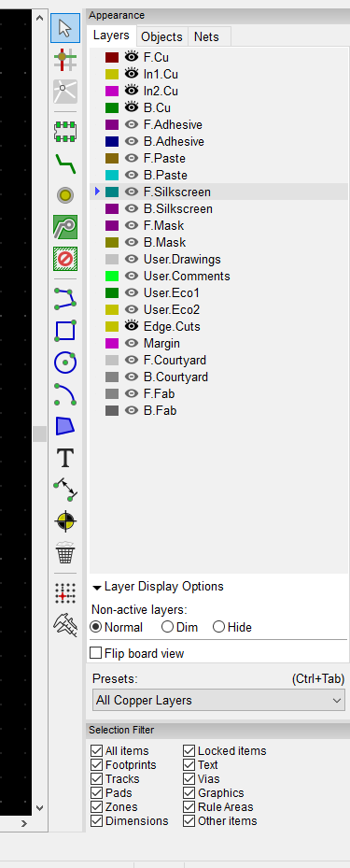This screenshot has height=868, width=350.
Task: Open the Nets tab
Action: 206,36
